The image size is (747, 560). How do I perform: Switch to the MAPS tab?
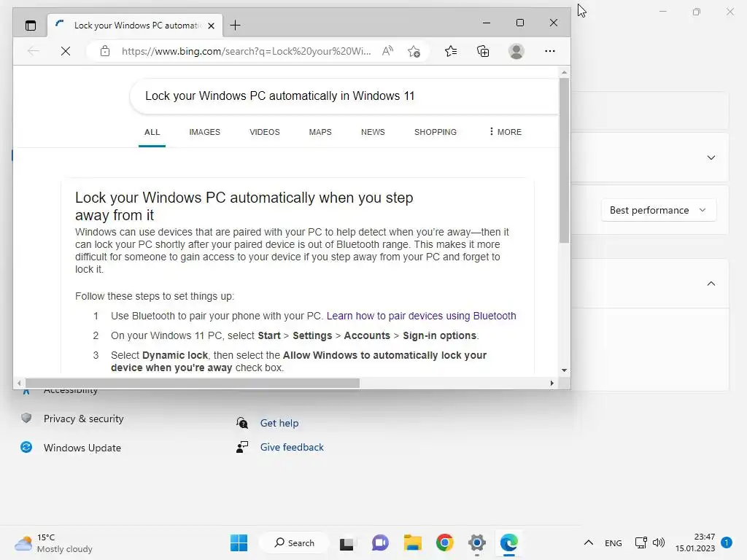[x=320, y=132]
